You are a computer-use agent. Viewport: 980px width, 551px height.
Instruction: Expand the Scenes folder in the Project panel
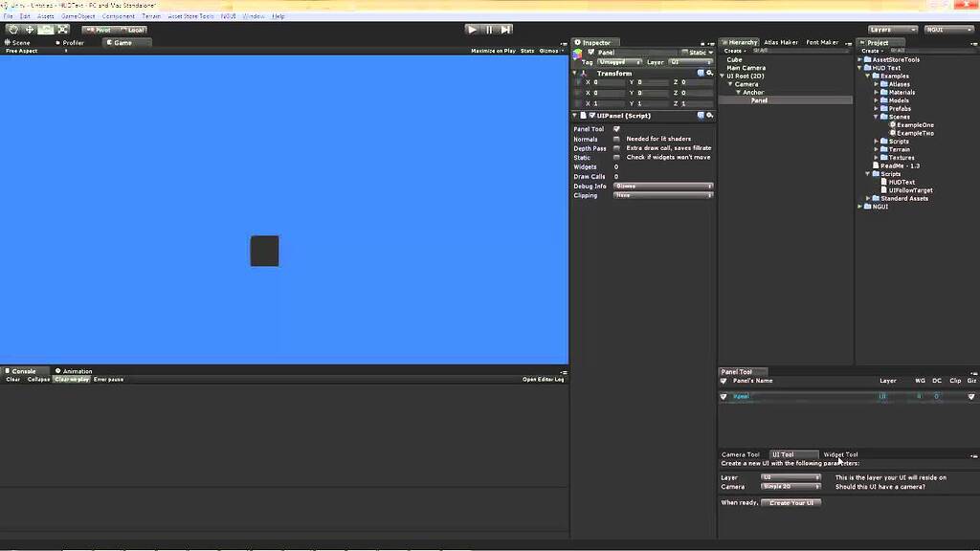coord(874,116)
